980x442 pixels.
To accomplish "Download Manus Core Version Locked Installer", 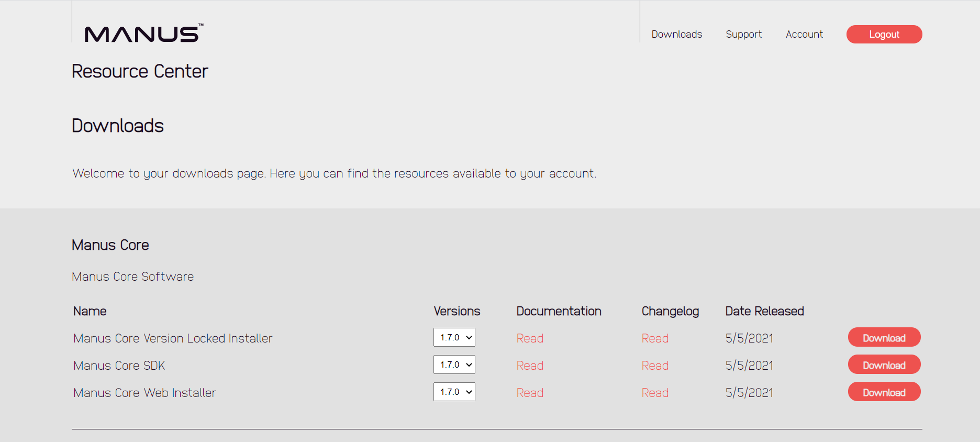I will click(x=884, y=337).
